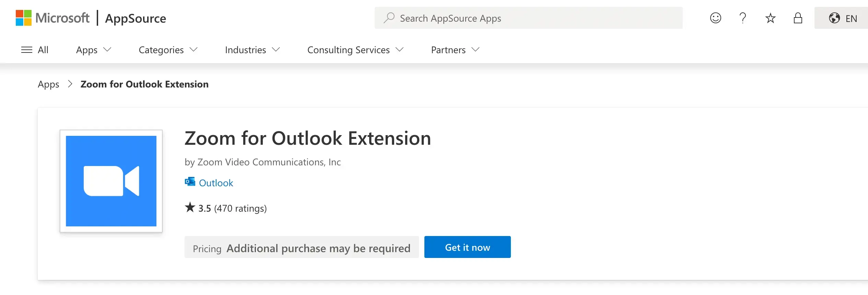This screenshot has width=868, height=295.
Task: Expand the Apps dropdown menu
Action: 93,50
